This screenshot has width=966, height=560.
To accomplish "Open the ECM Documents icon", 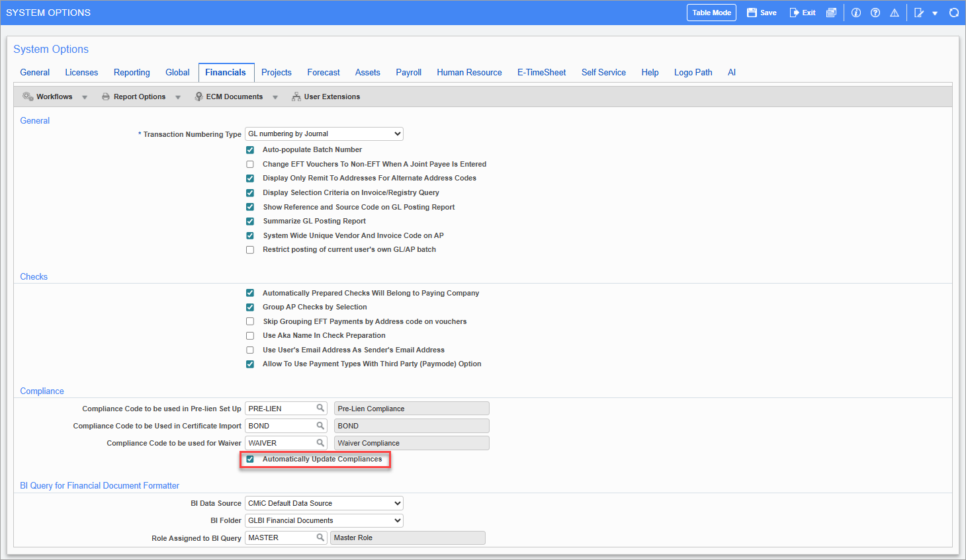I will click(199, 97).
